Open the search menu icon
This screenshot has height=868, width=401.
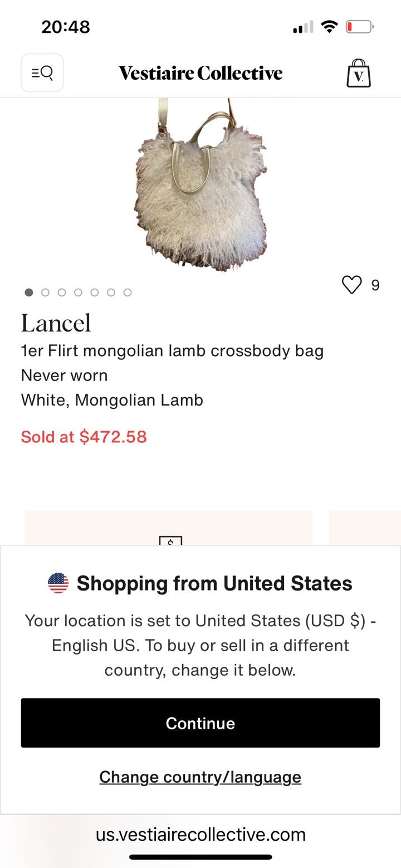point(42,73)
